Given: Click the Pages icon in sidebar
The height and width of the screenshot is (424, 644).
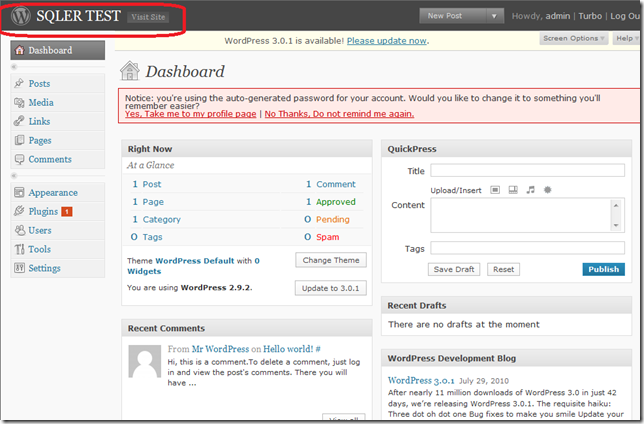Looking at the screenshot, I should 19,140.
